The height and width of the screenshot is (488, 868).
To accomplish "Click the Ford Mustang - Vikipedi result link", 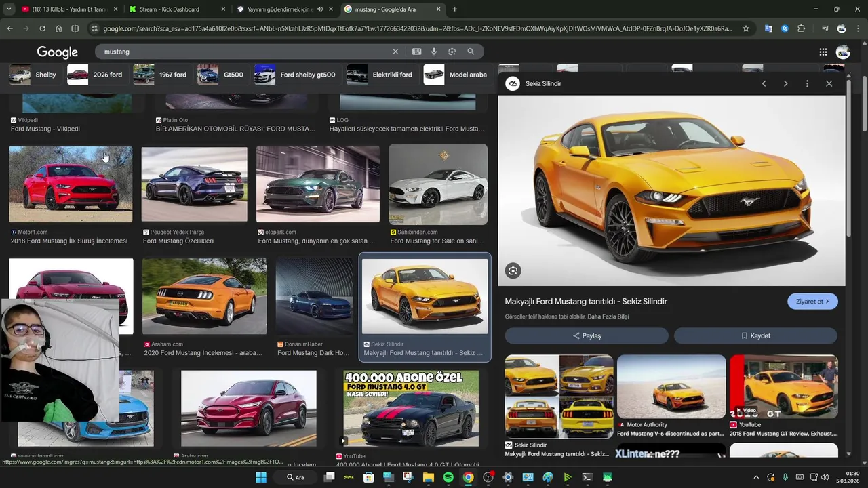I will 45,129.
